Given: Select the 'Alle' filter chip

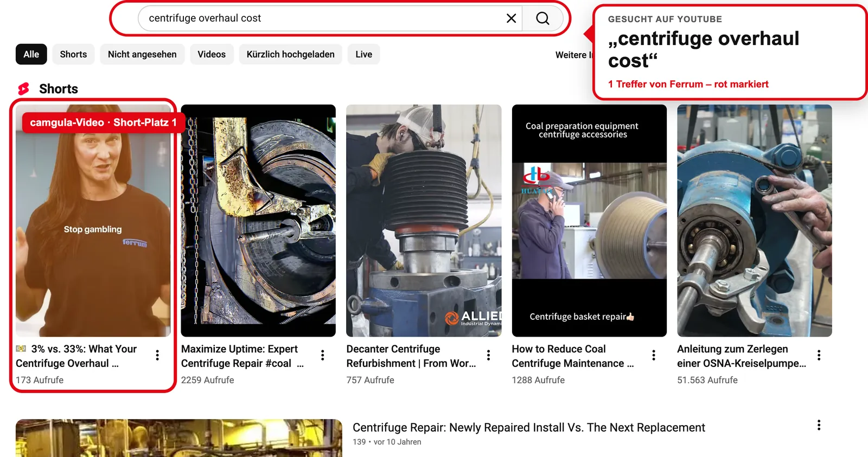Looking at the screenshot, I should 31,54.
